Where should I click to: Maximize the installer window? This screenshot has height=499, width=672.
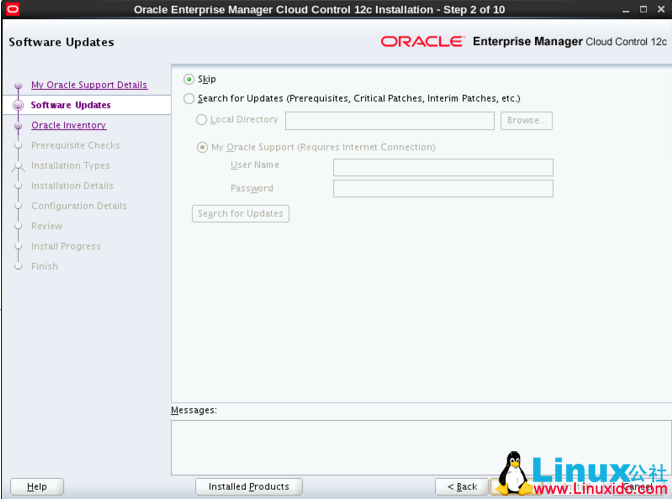(x=643, y=9)
